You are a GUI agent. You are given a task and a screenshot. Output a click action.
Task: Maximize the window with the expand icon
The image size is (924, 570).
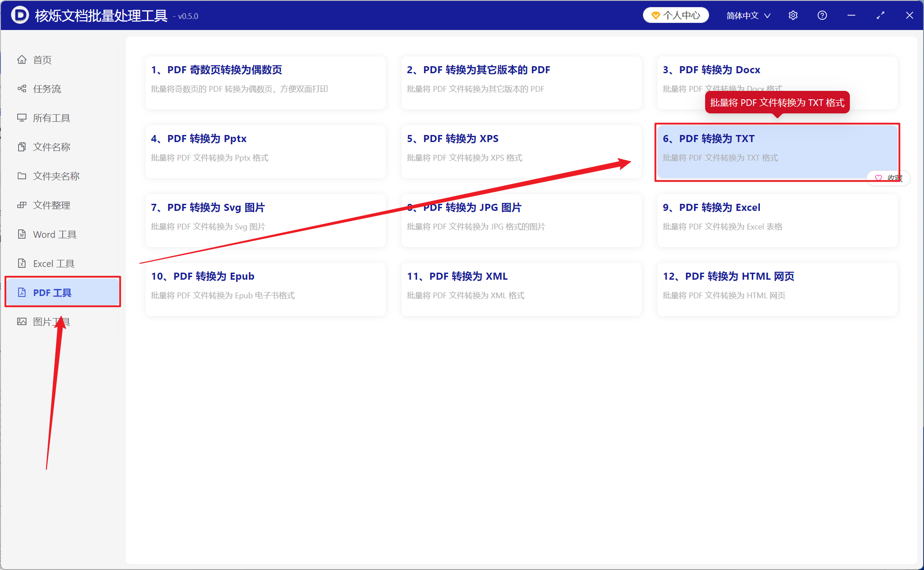click(880, 15)
